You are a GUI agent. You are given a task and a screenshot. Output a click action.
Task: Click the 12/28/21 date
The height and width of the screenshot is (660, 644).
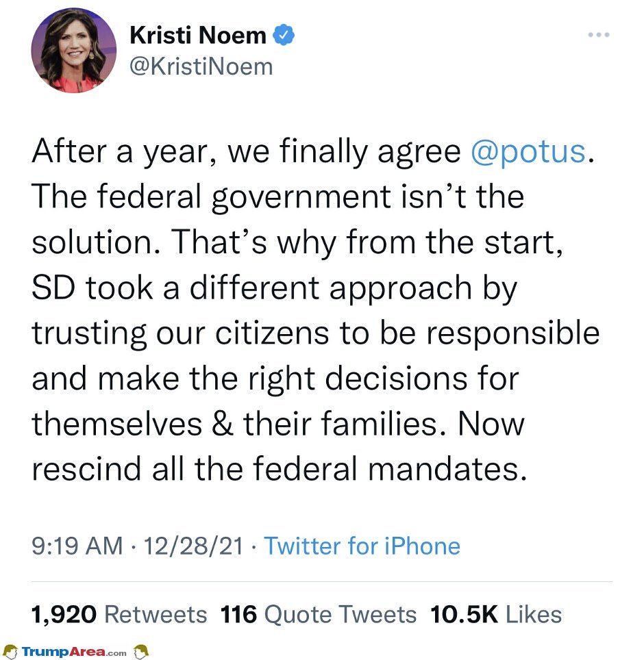193,546
